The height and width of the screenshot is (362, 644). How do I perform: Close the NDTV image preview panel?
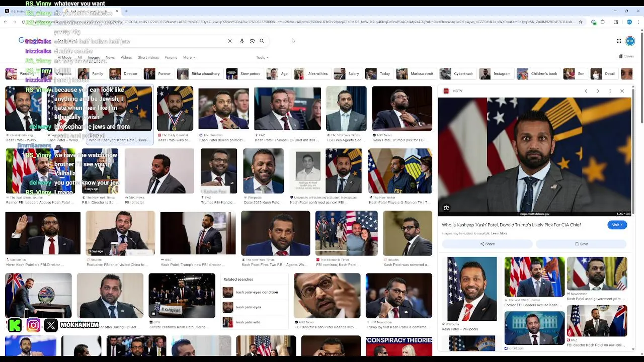(622, 91)
